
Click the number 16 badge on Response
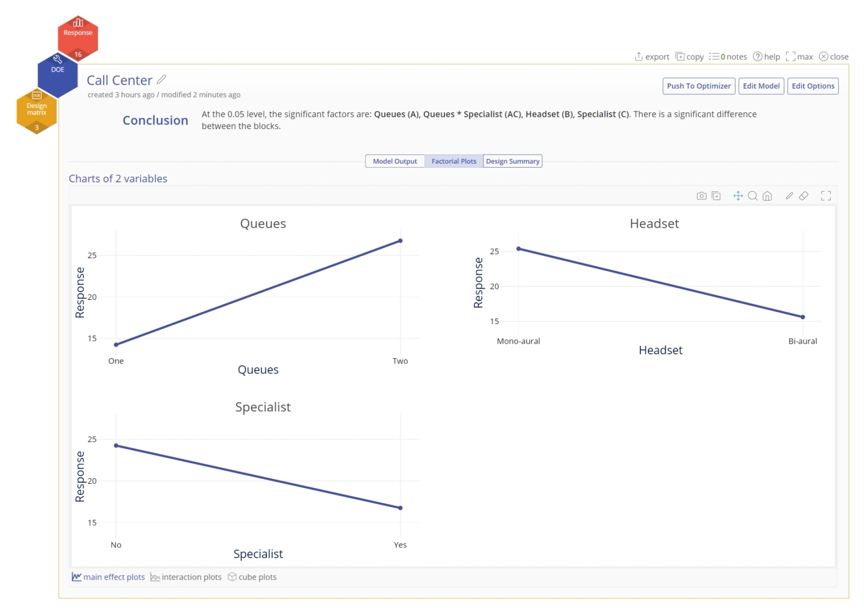[78, 54]
